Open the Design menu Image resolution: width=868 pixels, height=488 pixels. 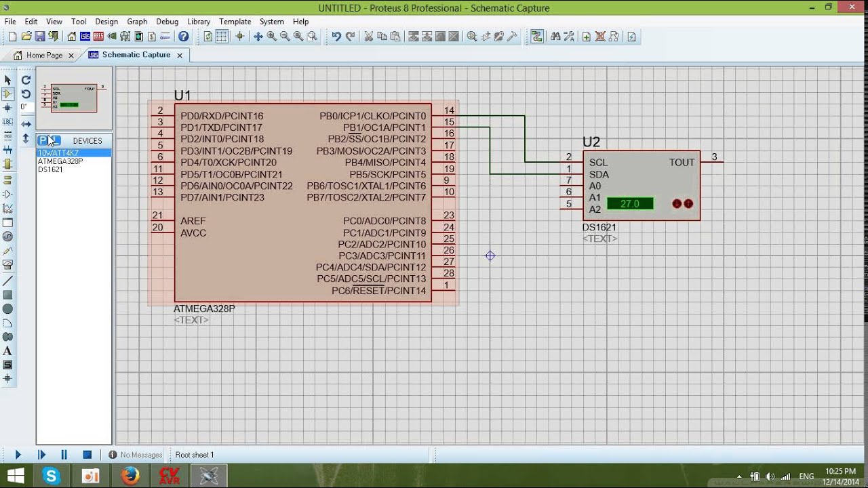[x=106, y=22]
